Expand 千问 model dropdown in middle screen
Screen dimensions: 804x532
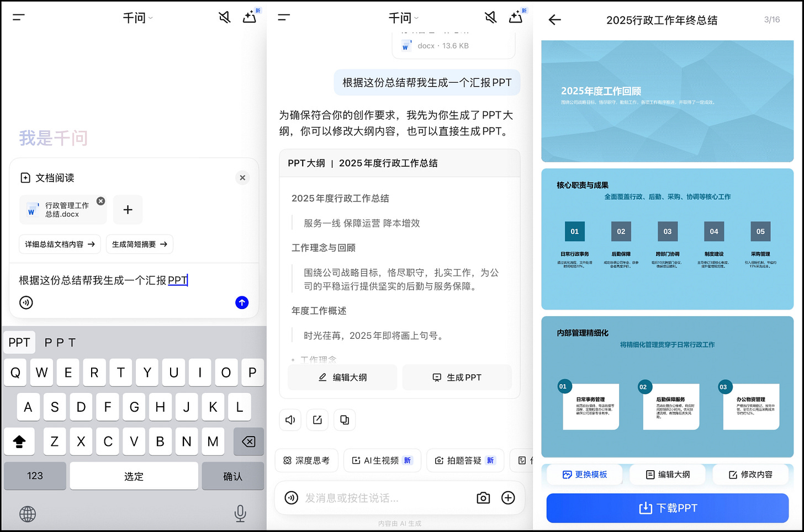click(x=404, y=18)
